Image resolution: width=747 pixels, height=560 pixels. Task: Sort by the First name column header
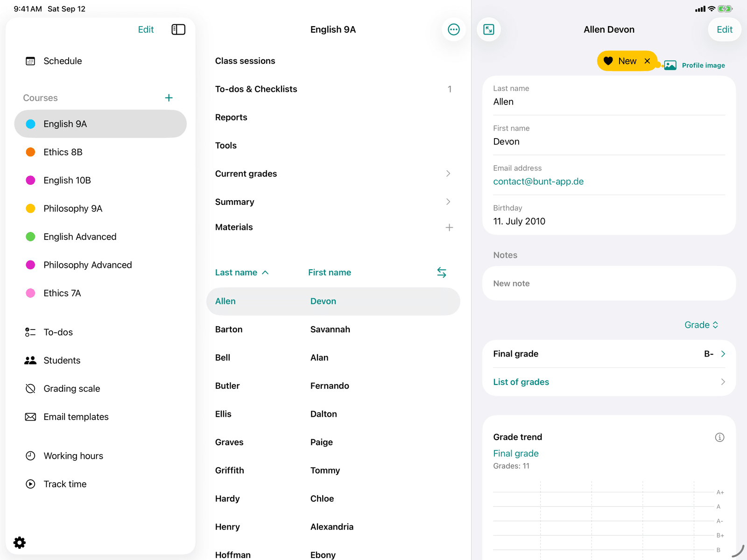(x=330, y=273)
